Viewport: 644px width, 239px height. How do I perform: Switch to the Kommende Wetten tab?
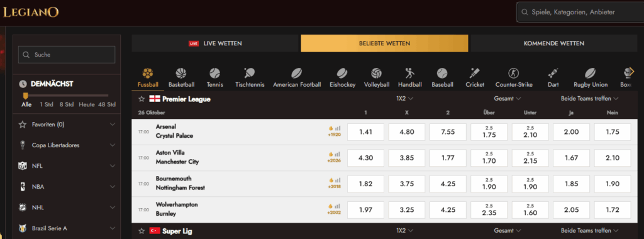[x=553, y=43]
